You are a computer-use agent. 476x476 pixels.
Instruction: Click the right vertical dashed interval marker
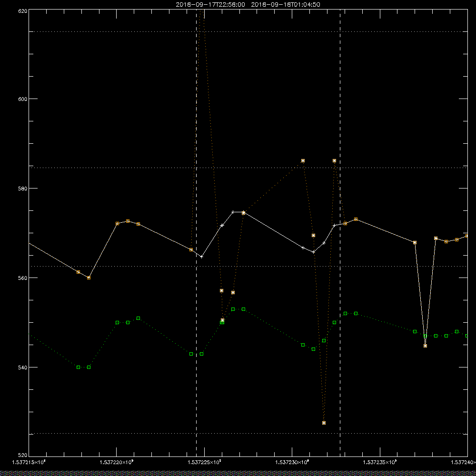[x=340, y=233]
